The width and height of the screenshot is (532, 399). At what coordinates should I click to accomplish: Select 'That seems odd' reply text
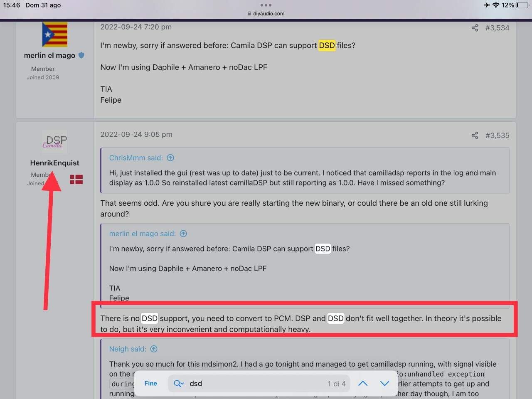294,208
